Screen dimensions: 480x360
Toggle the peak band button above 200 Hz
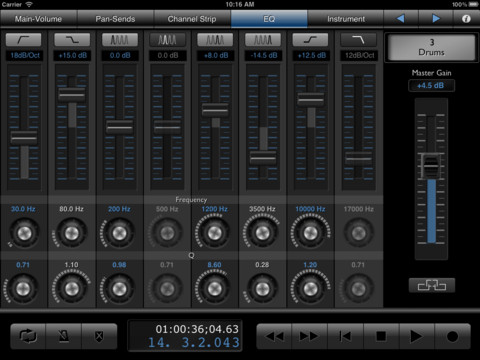(119, 40)
